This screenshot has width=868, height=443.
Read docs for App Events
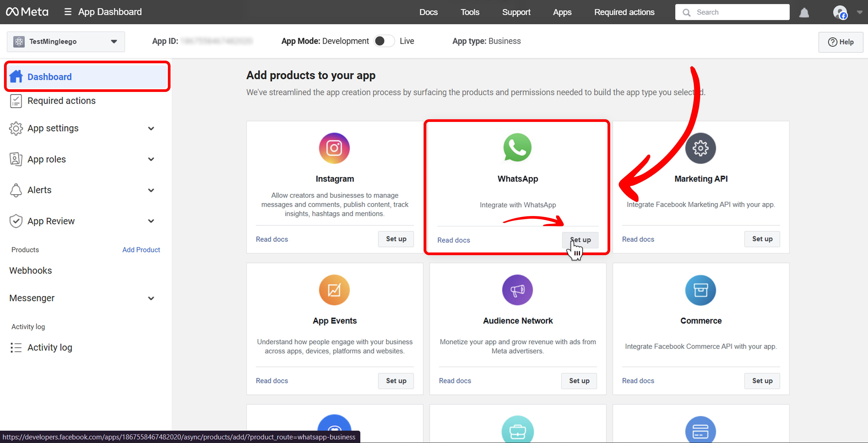point(272,381)
